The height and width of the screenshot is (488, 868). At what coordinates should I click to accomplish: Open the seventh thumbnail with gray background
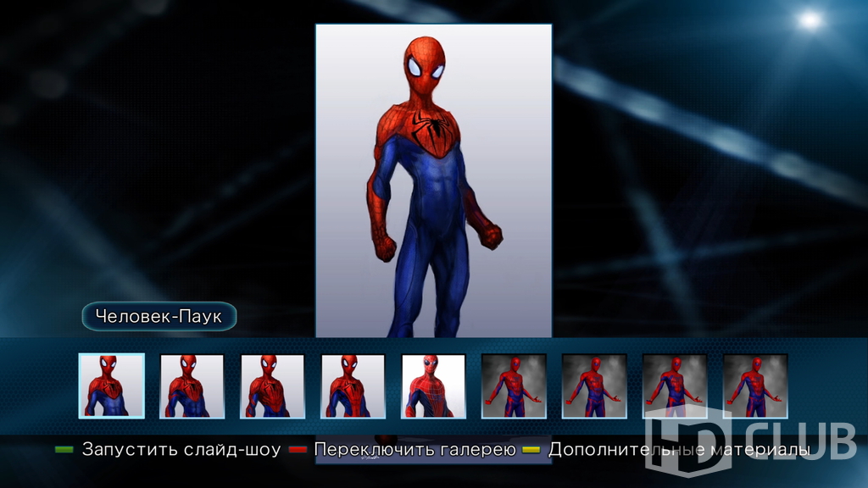[594, 386]
